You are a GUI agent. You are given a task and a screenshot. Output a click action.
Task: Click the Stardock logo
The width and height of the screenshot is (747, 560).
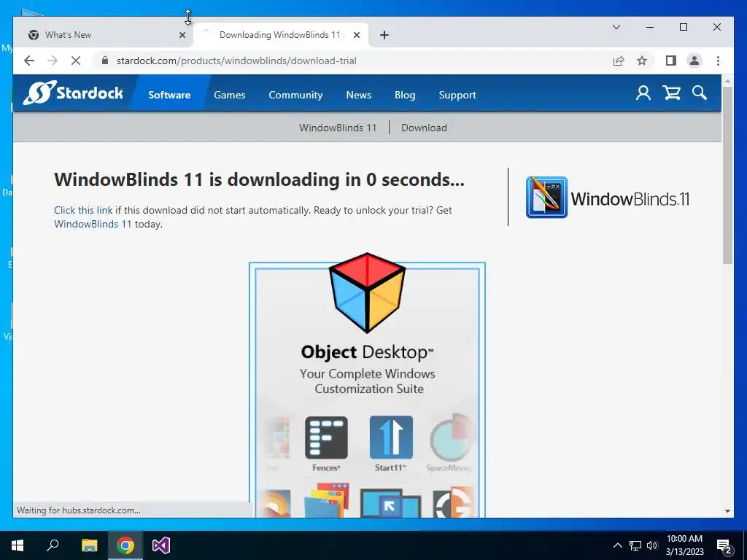click(73, 93)
